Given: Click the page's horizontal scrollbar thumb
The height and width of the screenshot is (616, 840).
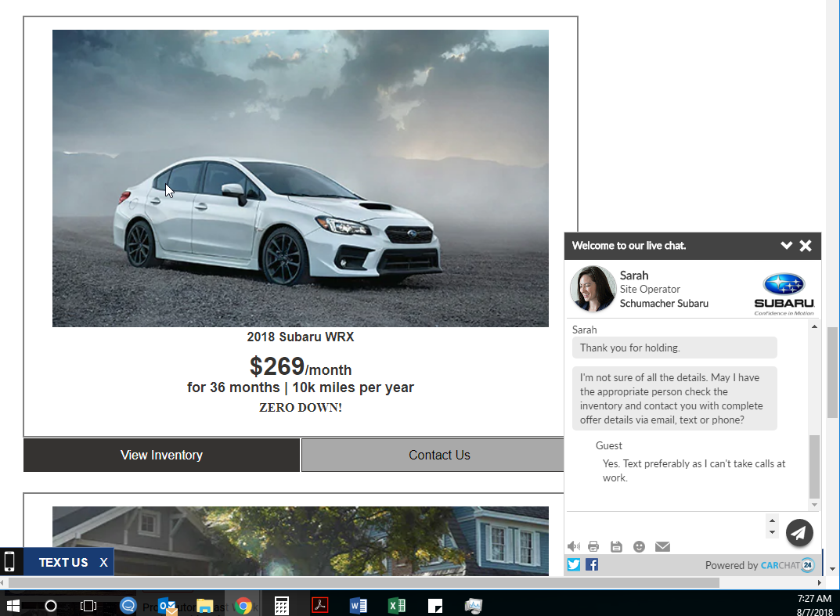Looking at the screenshot, I should [364, 582].
